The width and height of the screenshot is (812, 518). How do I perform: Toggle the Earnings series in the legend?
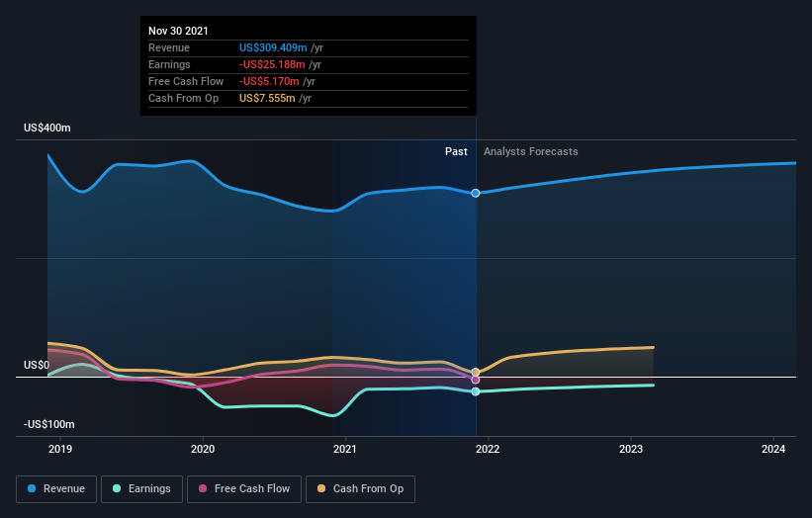(141, 489)
